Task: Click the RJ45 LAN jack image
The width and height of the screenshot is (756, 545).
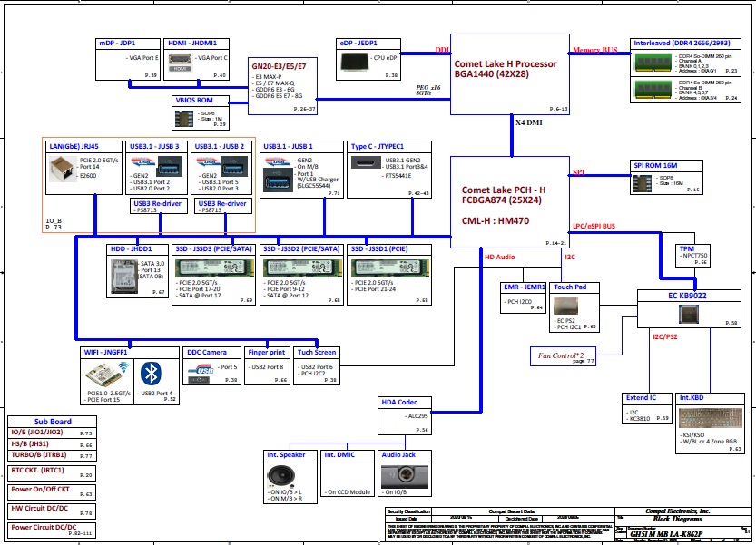Action: click(x=64, y=167)
